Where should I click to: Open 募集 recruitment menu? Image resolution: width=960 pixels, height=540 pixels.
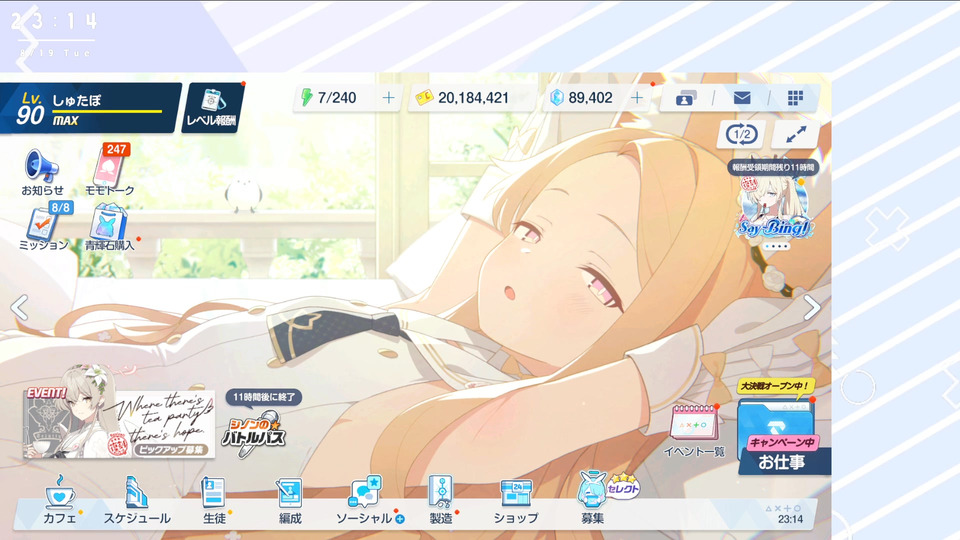(x=593, y=497)
